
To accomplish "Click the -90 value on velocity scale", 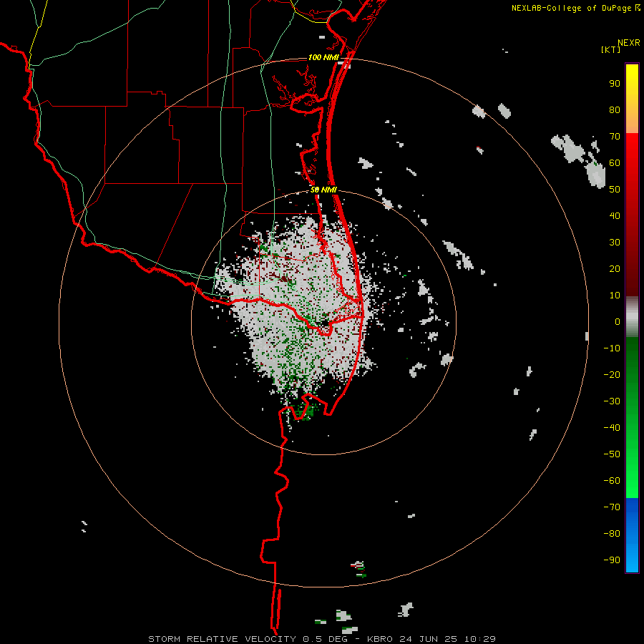I will point(612,560).
